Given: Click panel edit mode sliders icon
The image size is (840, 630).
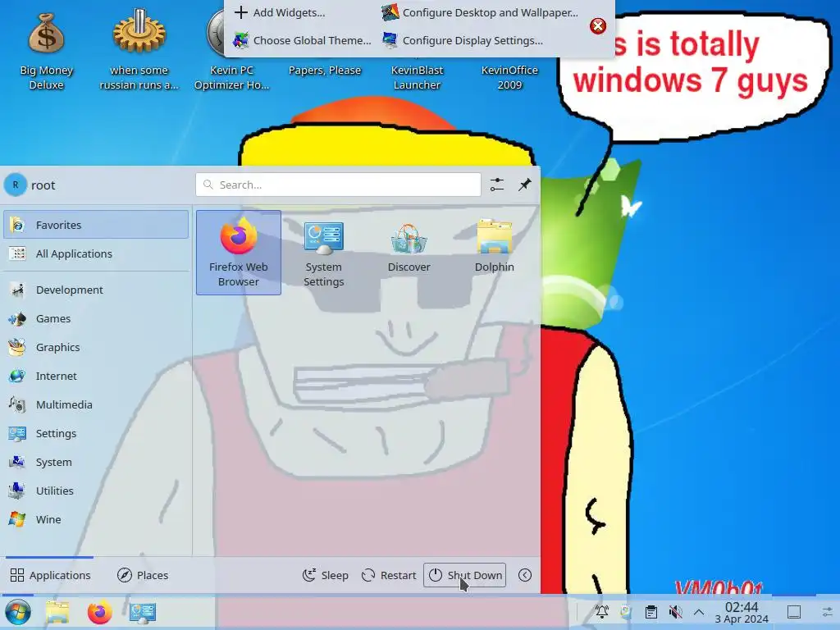Looking at the screenshot, I should (x=828, y=612).
